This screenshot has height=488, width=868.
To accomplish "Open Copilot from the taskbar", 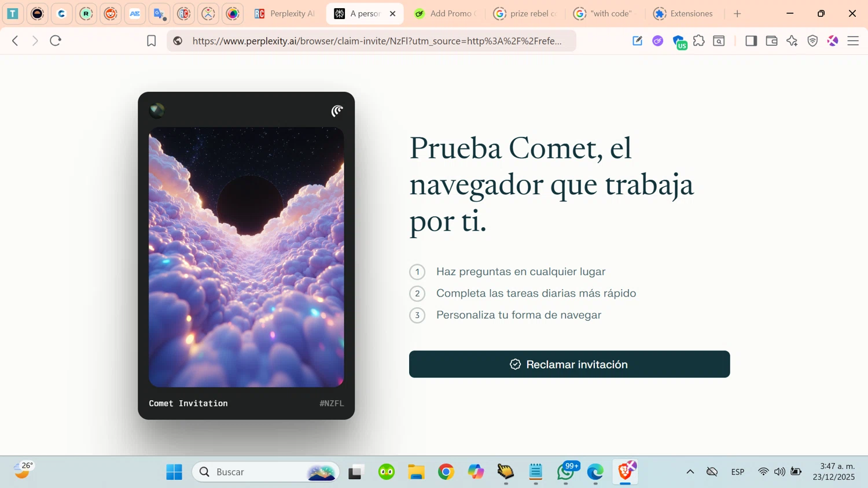I will point(476,472).
